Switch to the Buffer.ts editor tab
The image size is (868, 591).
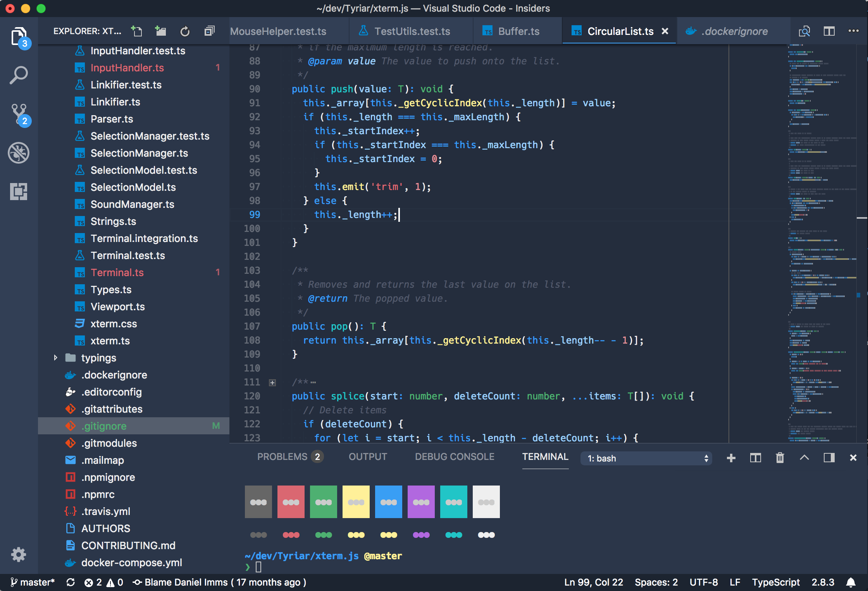point(518,31)
